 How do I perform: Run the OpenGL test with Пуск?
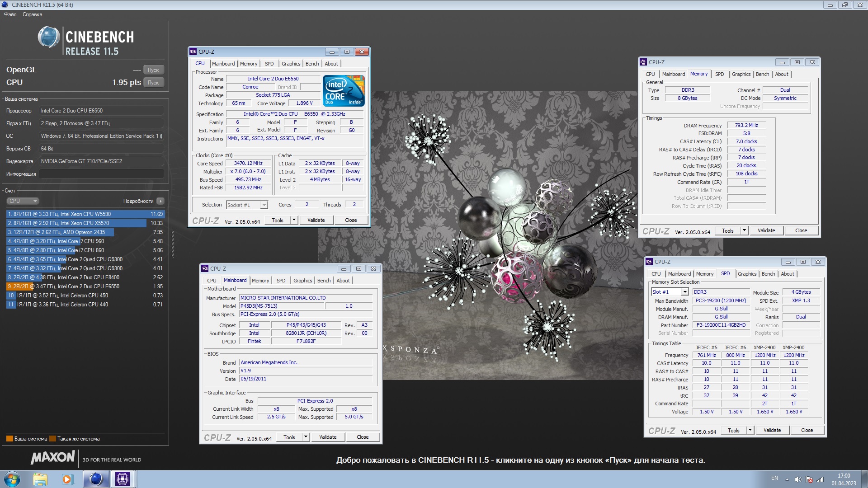pyautogui.click(x=153, y=70)
